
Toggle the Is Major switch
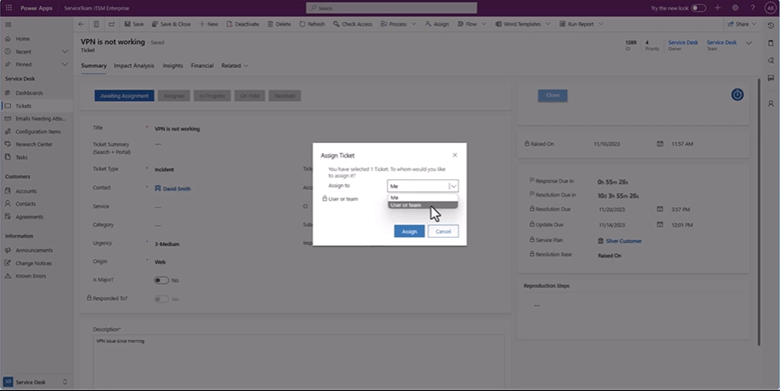point(161,280)
